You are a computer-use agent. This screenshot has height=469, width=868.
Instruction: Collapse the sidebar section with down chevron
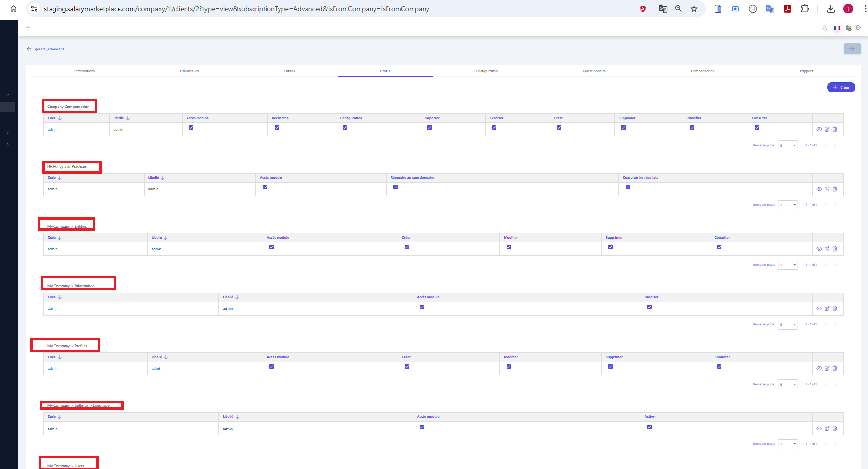pos(8,95)
